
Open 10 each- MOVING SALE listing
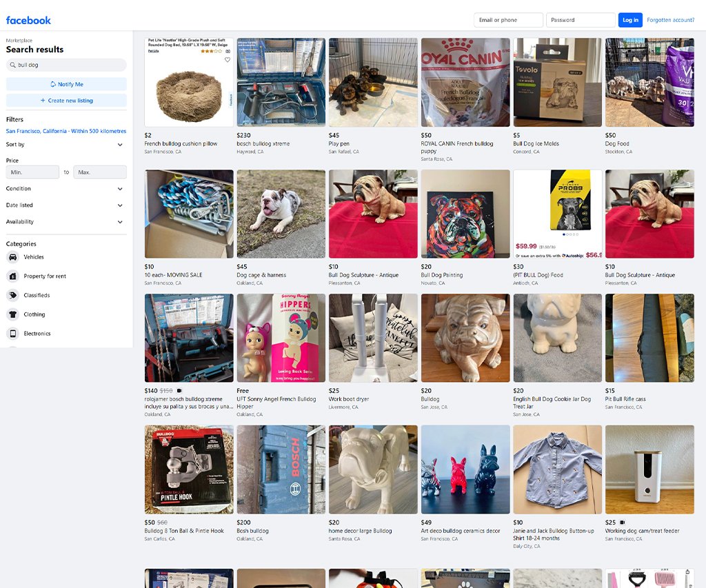click(189, 214)
